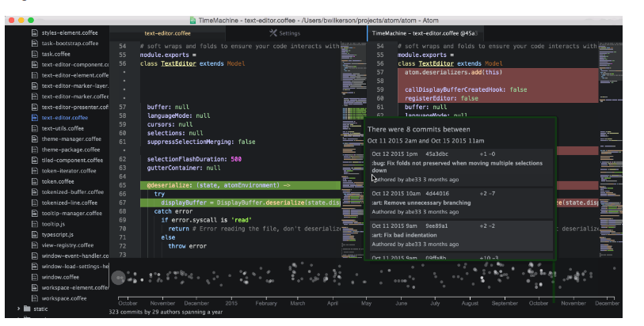The image size is (644, 326).
Task: Click the May label on timeline
Action: pyautogui.click(x=366, y=303)
